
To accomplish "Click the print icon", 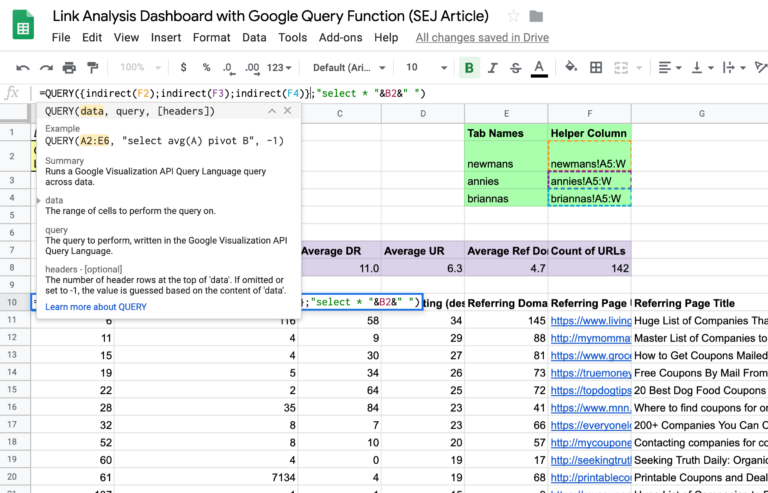I will [69, 68].
